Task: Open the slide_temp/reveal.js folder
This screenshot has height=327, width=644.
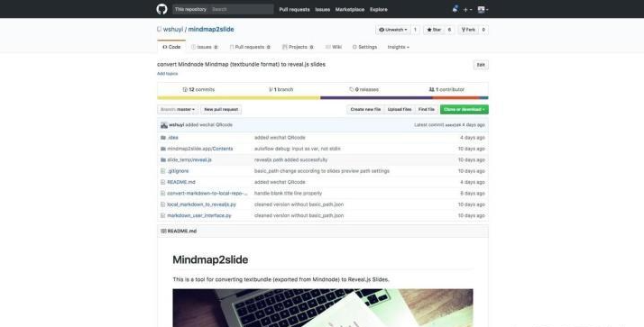Action: click(x=189, y=159)
